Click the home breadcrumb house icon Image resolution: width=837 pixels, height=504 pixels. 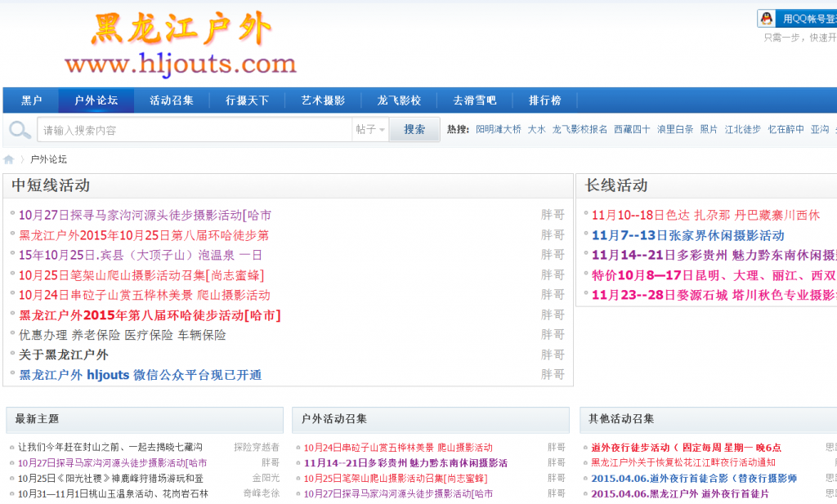pyautogui.click(x=8, y=159)
